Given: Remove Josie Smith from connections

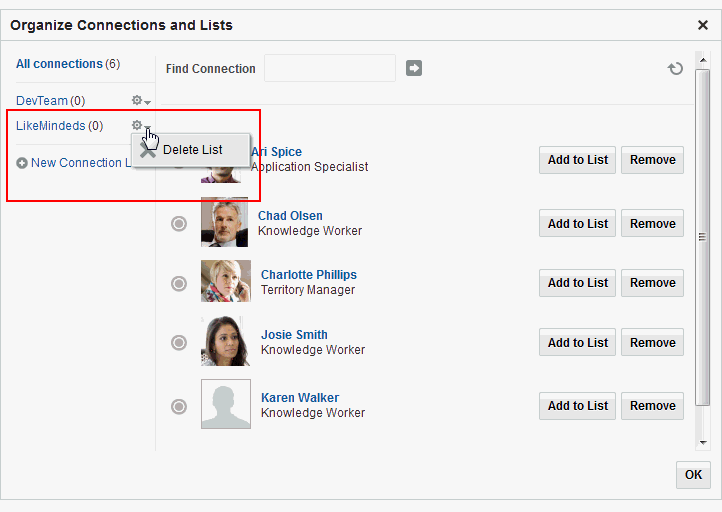Looking at the screenshot, I should coord(652,343).
